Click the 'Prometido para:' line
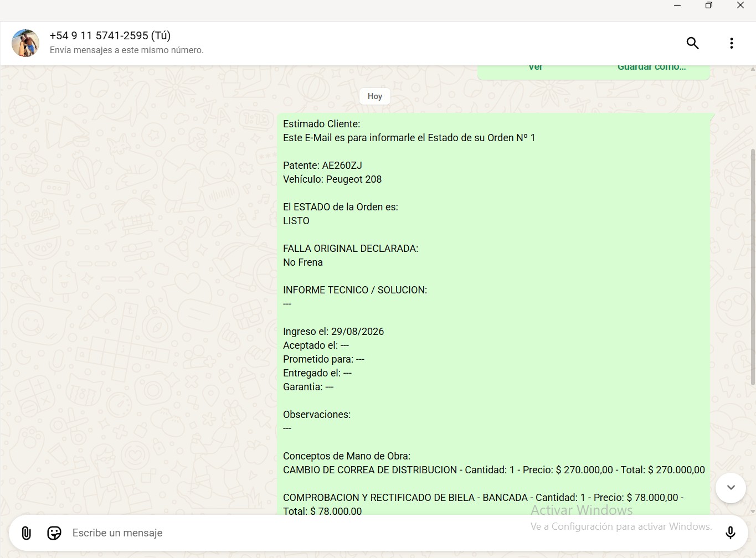This screenshot has height=558, width=756. [323, 359]
